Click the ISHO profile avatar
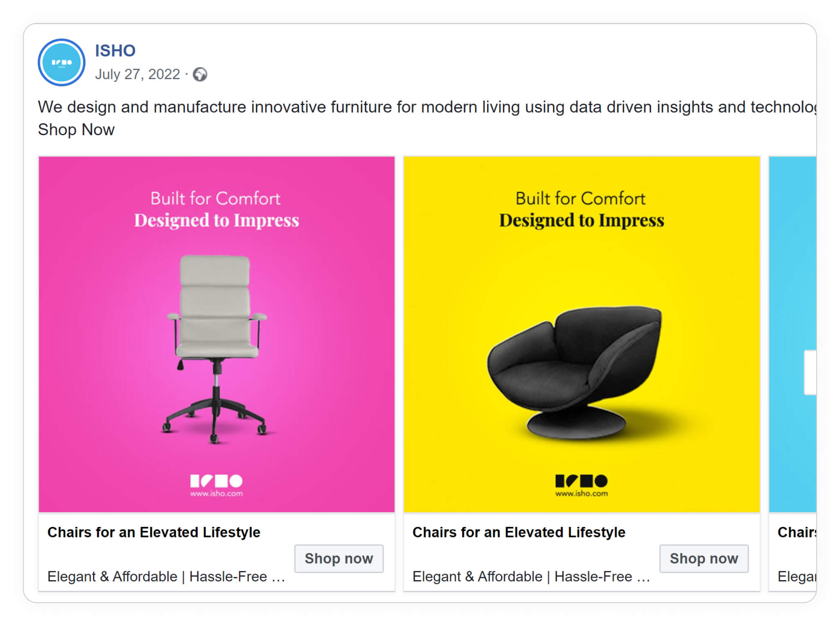Viewport: 840px width, 626px height. pos(61,62)
